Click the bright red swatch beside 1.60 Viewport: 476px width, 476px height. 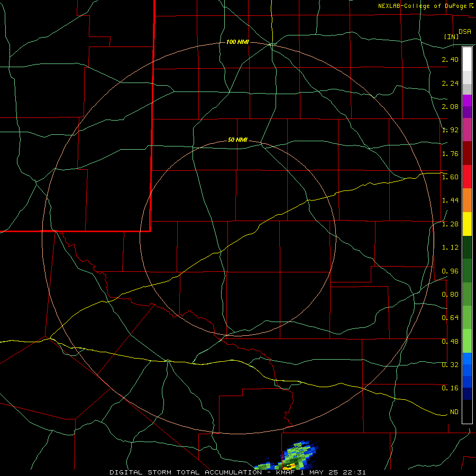pos(467,177)
